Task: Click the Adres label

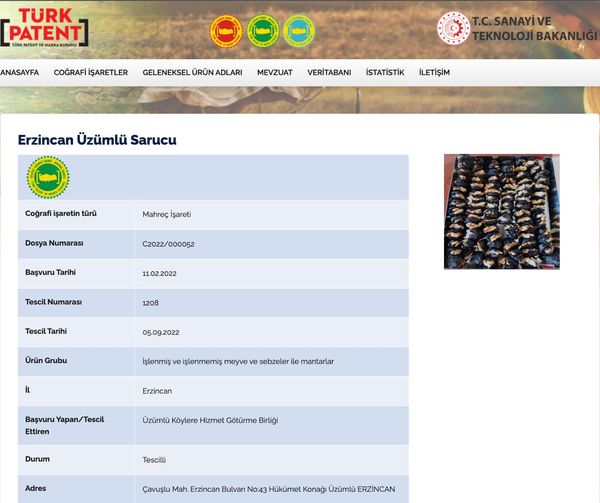Action: click(x=36, y=488)
